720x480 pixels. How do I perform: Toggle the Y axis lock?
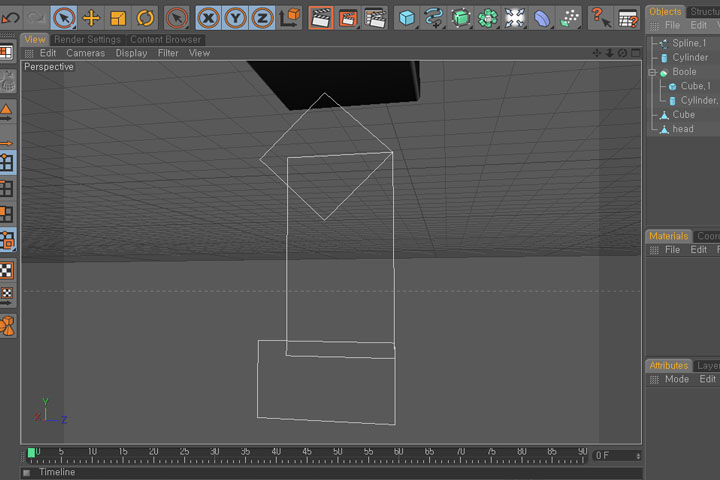236,18
